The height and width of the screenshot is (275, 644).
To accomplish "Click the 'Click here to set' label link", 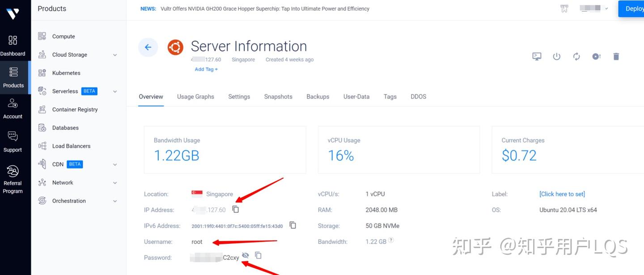I will point(562,194).
